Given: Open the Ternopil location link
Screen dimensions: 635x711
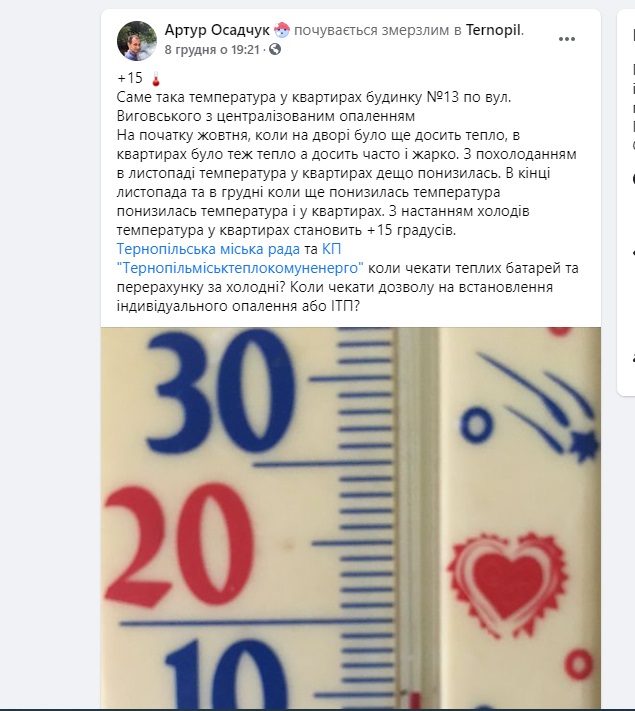Looking at the screenshot, I should tap(493, 30).
